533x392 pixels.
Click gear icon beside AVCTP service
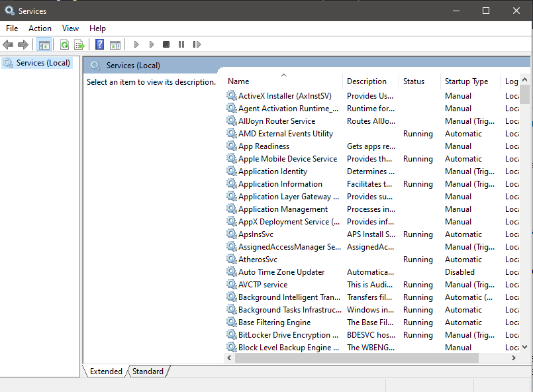coord(232,284)
